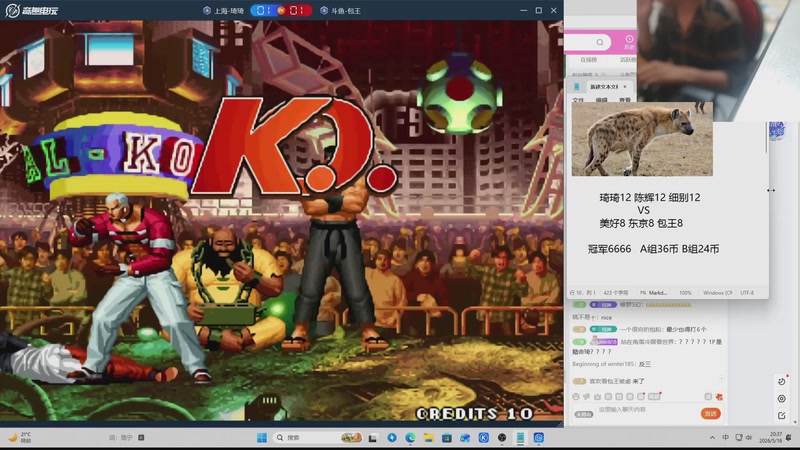
Task: Click the chat message by Beginning of winter185
Action: [611, 364]
